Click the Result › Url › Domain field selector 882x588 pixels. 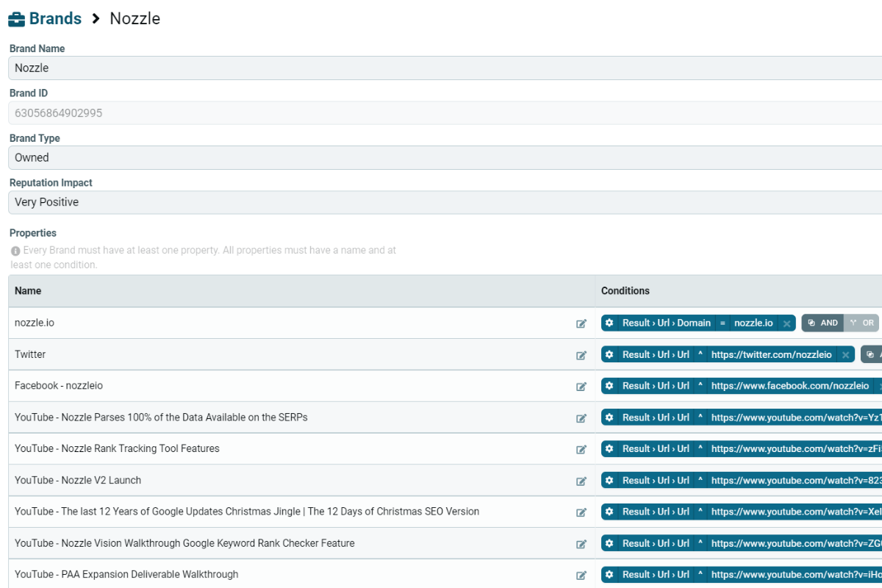click(x=667, y=323)
